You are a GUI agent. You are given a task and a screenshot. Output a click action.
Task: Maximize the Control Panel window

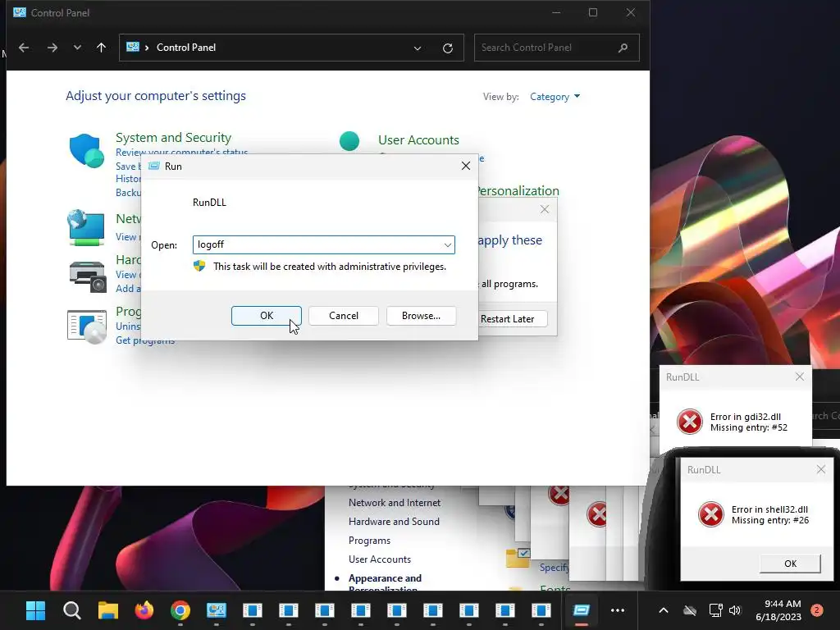pos(593,12)
